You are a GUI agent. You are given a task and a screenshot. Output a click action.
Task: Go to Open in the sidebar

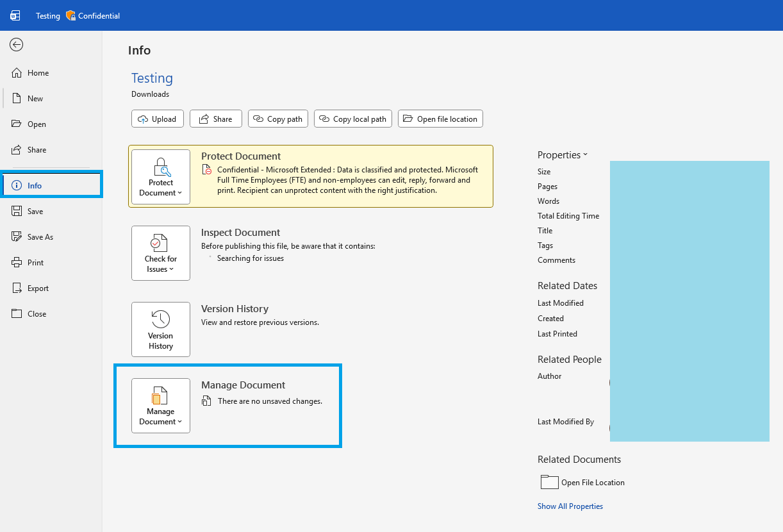51,124
